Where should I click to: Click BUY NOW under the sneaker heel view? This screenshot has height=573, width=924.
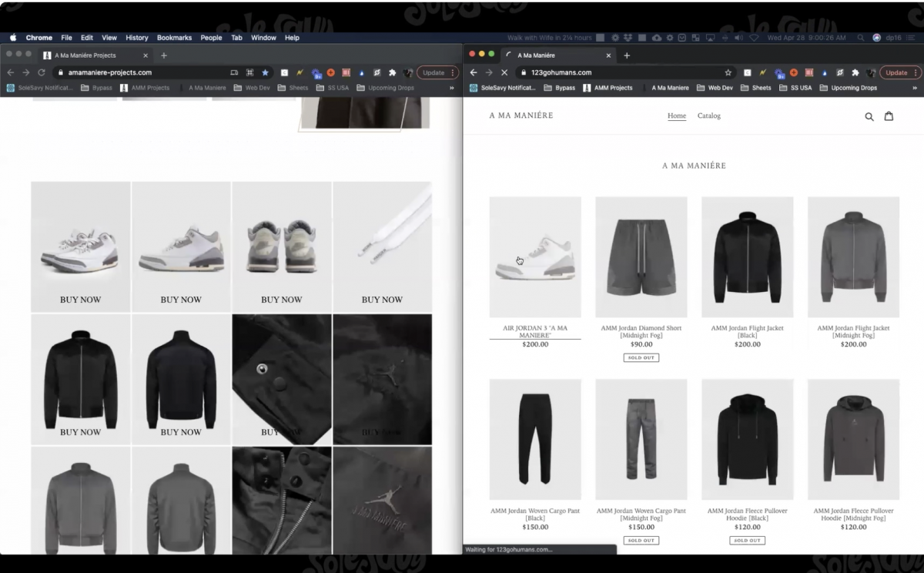click(282, 300)
